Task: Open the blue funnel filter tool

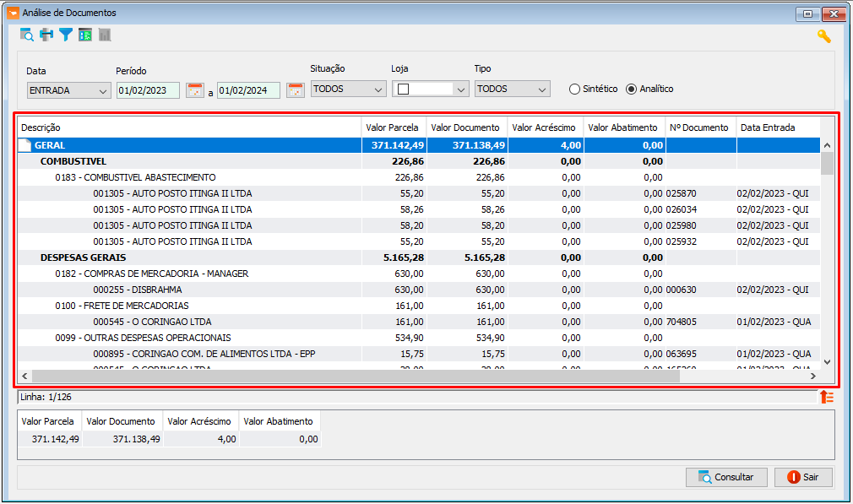Action: (x=66, y=35)
